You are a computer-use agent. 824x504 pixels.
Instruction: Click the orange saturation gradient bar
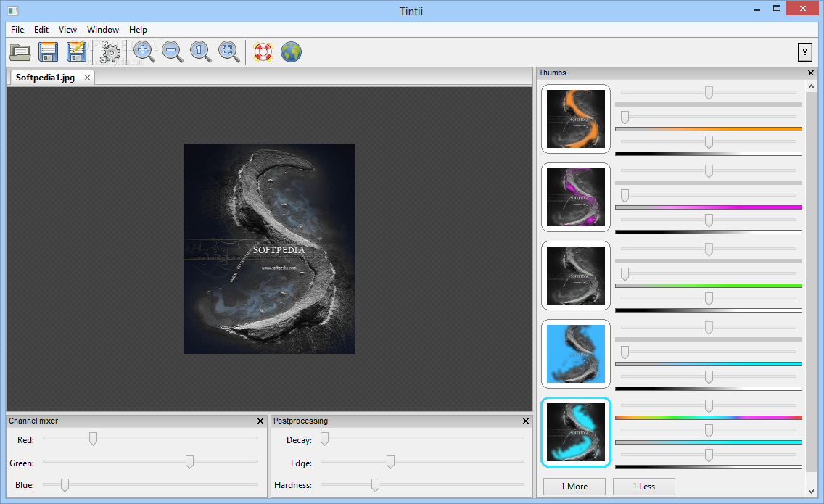pos(709,129)
